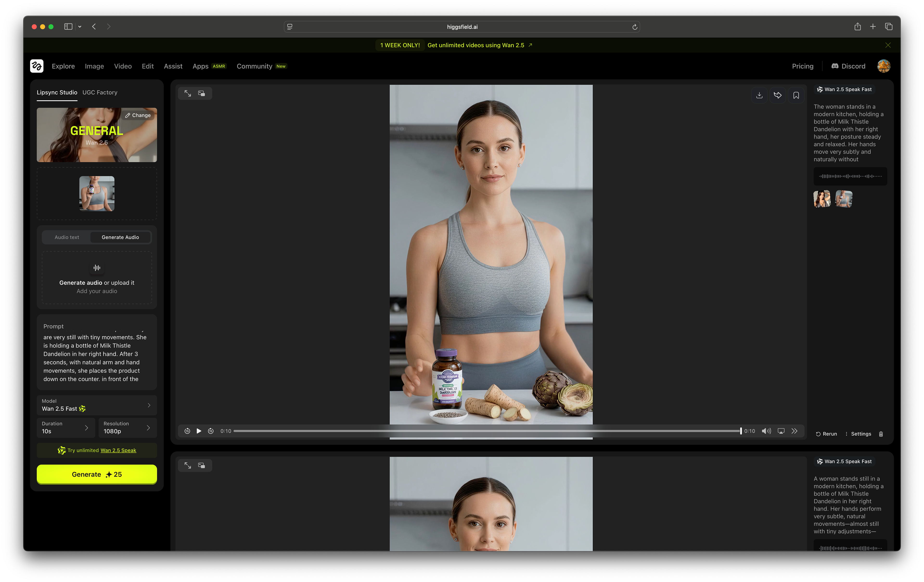Play the first video
The width and height of the screenshot is (924, 582).
coord(199,431)
